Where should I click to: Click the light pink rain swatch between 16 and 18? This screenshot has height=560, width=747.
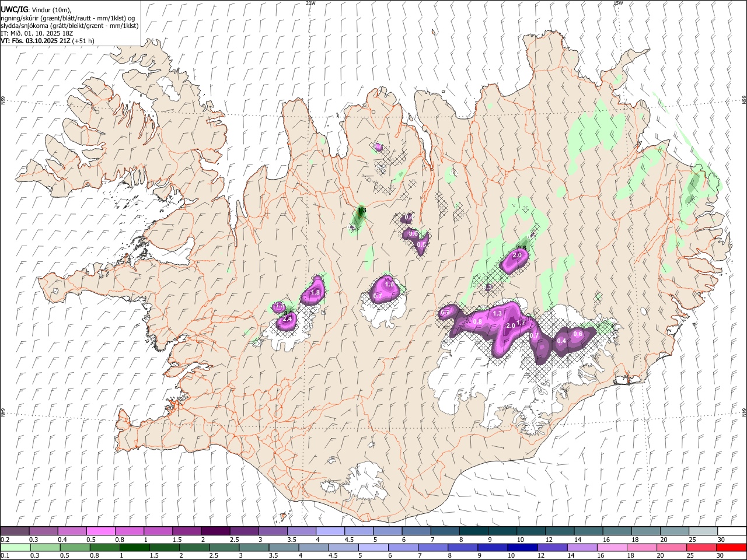(612, 548)
